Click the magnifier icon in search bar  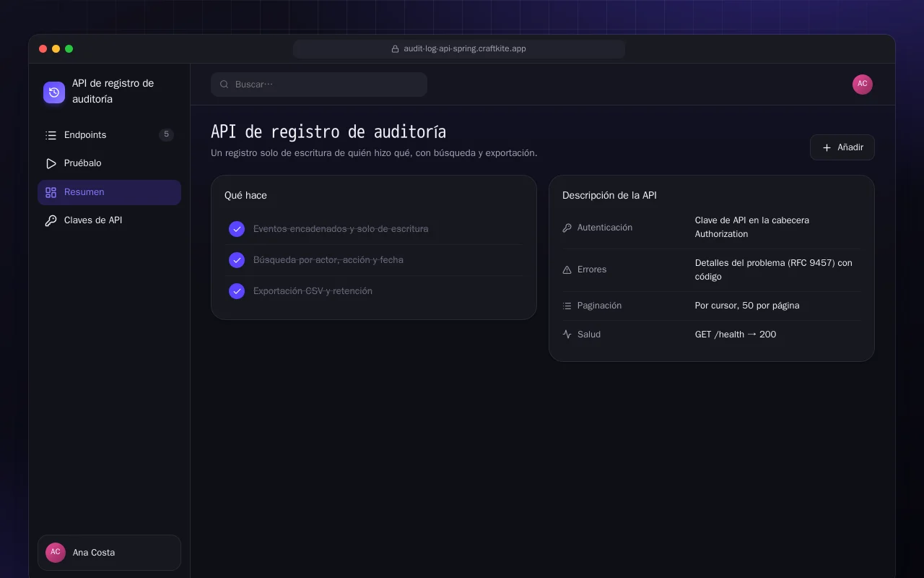(x=225, y=85)
